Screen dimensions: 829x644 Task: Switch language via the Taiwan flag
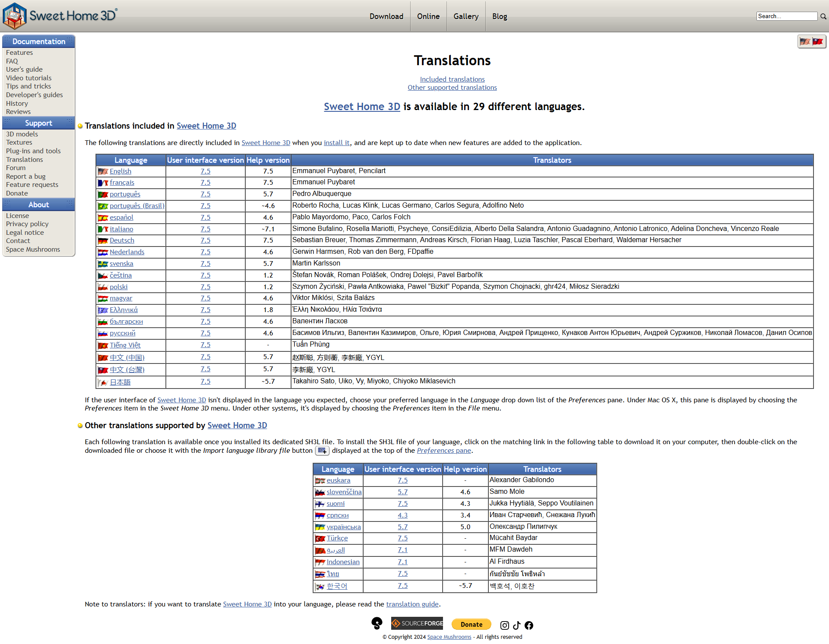[817, 42]
